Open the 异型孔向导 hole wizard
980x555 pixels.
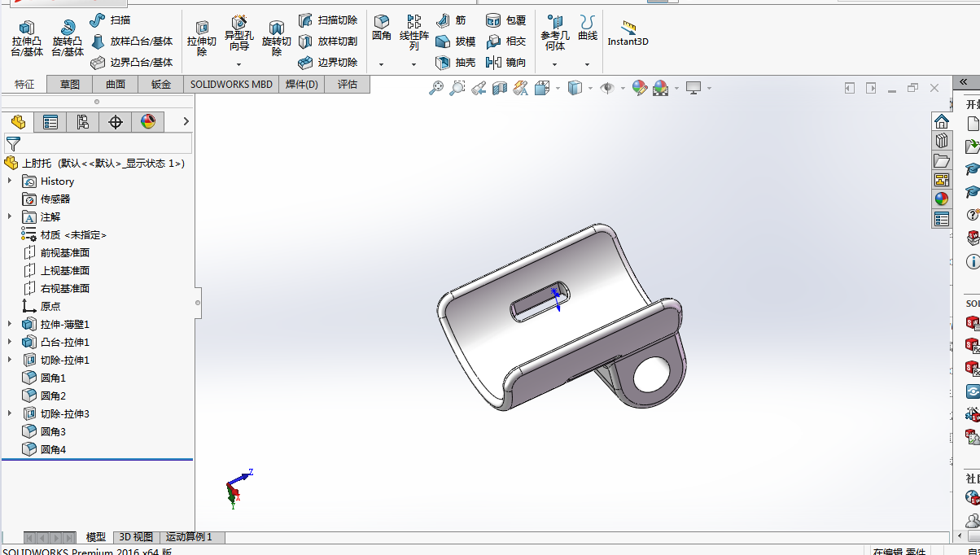(239, 33)
